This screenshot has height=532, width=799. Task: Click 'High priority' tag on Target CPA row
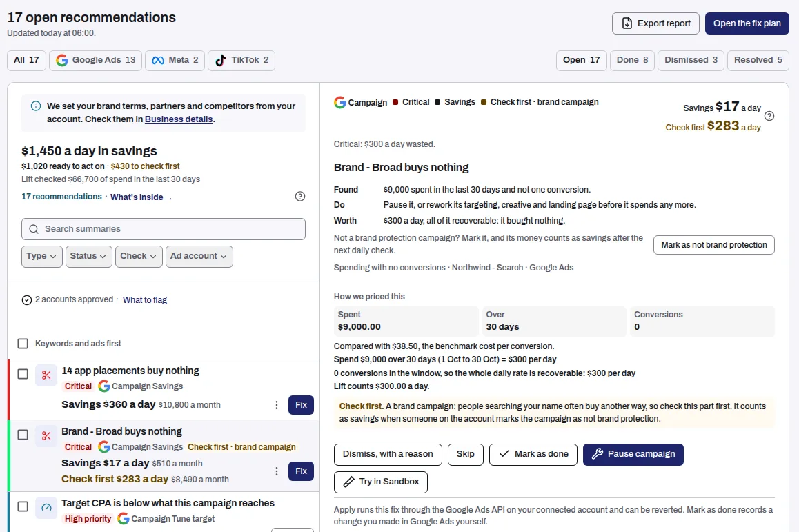[88, 519]
